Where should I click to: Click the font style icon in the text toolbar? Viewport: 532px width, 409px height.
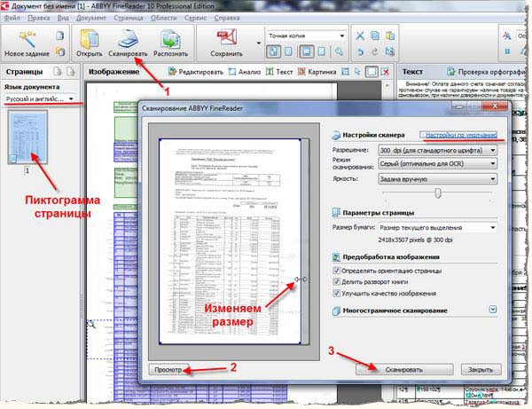point(507,36)
